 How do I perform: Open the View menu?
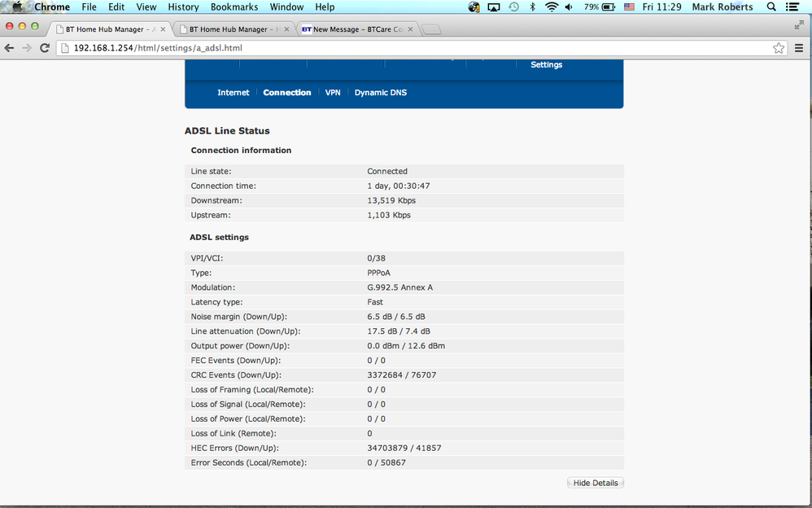click(x=146, y=7)
